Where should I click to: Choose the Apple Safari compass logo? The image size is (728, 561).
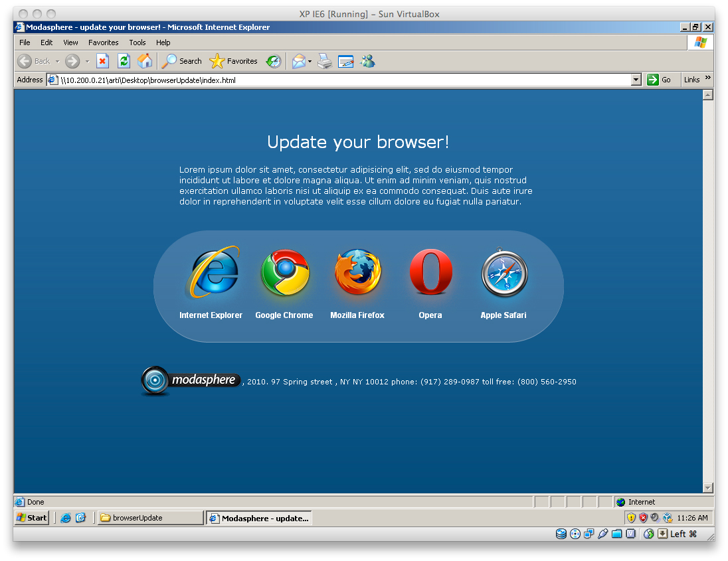coord(504,272)
